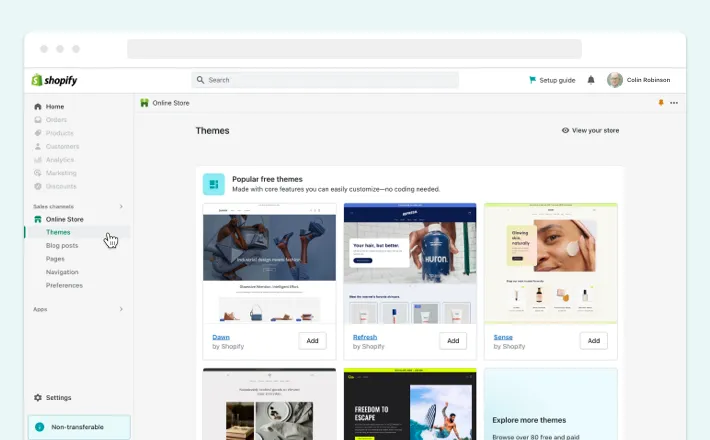The image size is (710, 440).
Task: Open the Dawn theme link
Action: pos(221,337)
